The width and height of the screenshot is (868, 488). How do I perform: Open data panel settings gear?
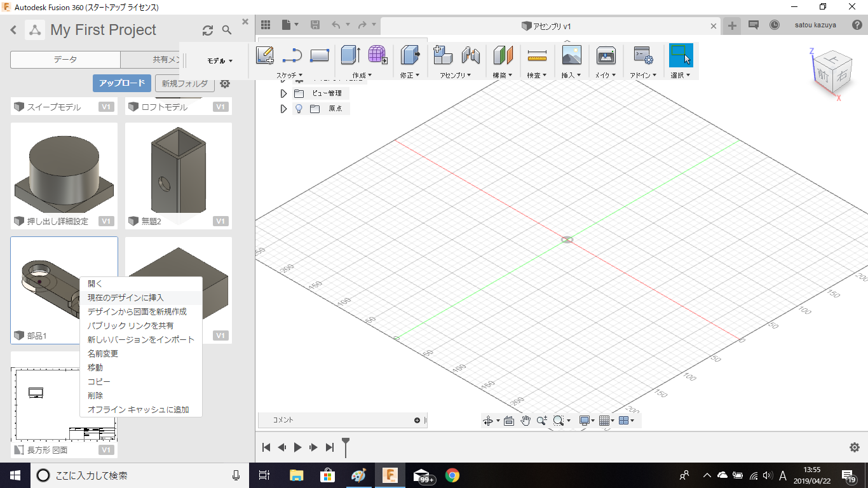(225, 83)
